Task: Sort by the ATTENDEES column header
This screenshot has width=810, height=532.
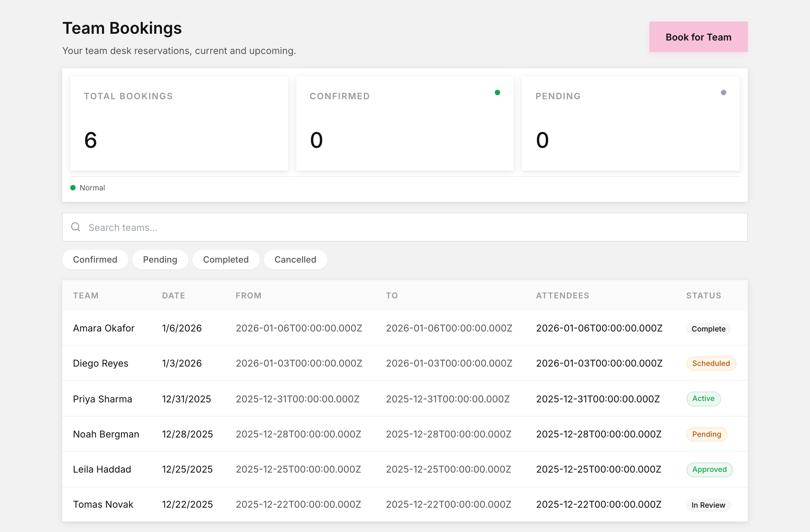Action: coord(563,295)
